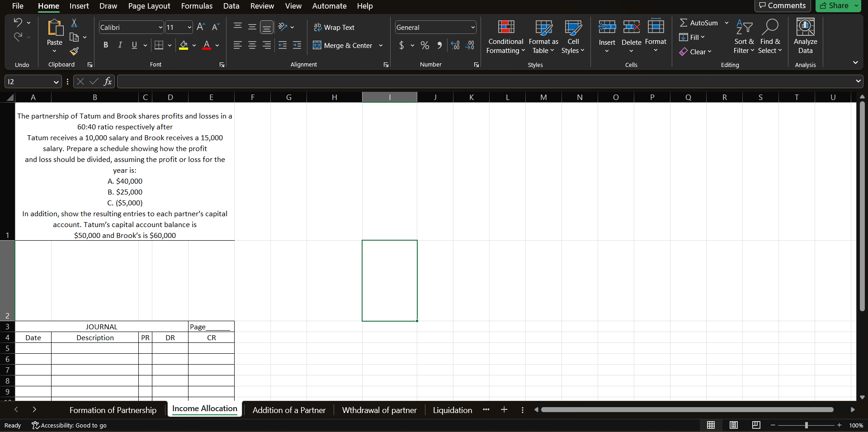868x432 pixels.
Task: Open the Formulas ribbon tab
Action: click(x=197, y=6)
